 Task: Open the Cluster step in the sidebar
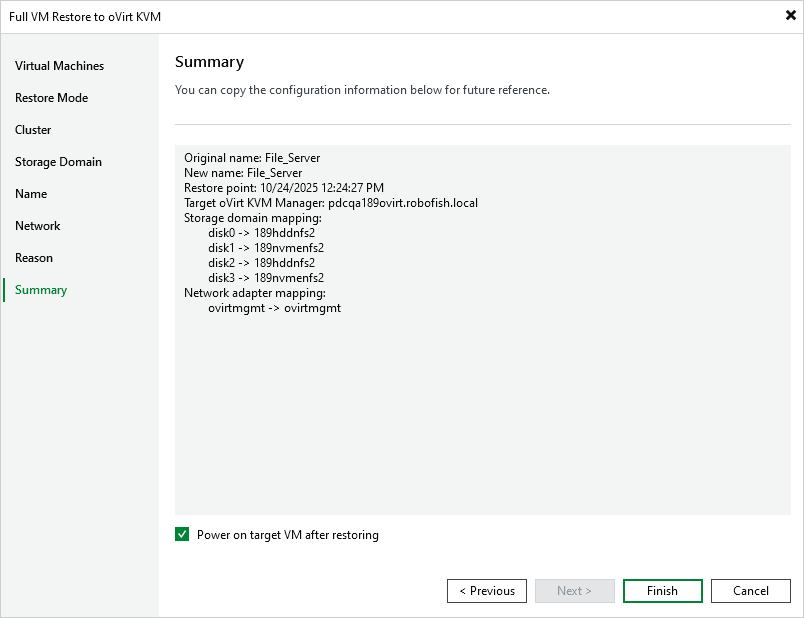point(33,129)
